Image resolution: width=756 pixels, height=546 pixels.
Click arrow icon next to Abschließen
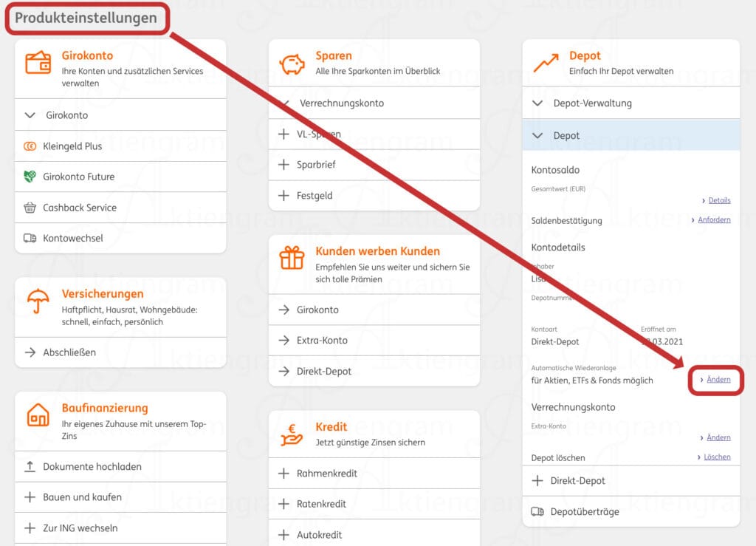(x=30, y=352)
